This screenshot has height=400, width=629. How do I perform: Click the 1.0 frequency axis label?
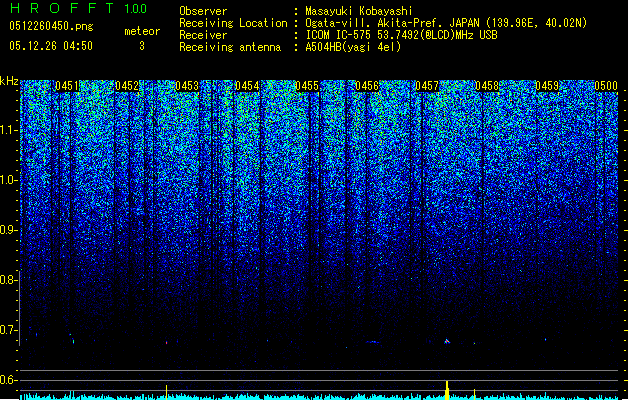coord(9,180)
